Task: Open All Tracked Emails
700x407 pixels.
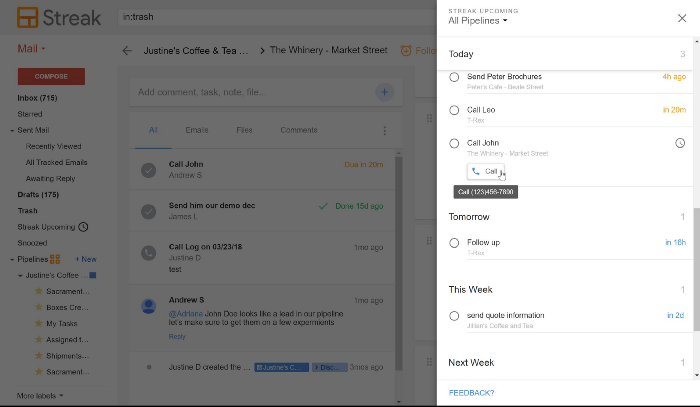Action: pyautogui.click(x=56, y=162)
